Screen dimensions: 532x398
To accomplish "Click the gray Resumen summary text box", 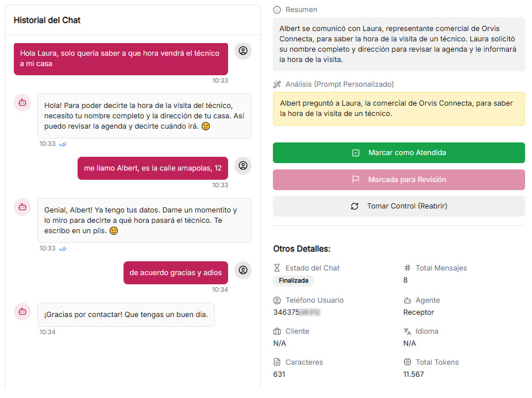I will [399, 44].
